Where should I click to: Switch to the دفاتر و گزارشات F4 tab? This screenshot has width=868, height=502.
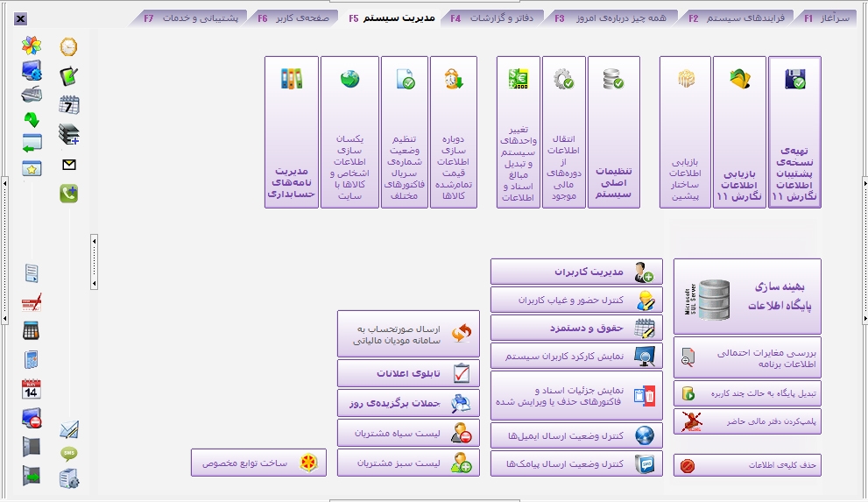click(x=492, y=18)
